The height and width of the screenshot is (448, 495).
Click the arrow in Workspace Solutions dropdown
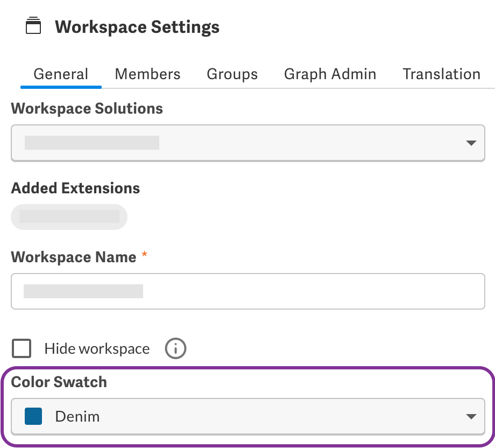(471, 143)
